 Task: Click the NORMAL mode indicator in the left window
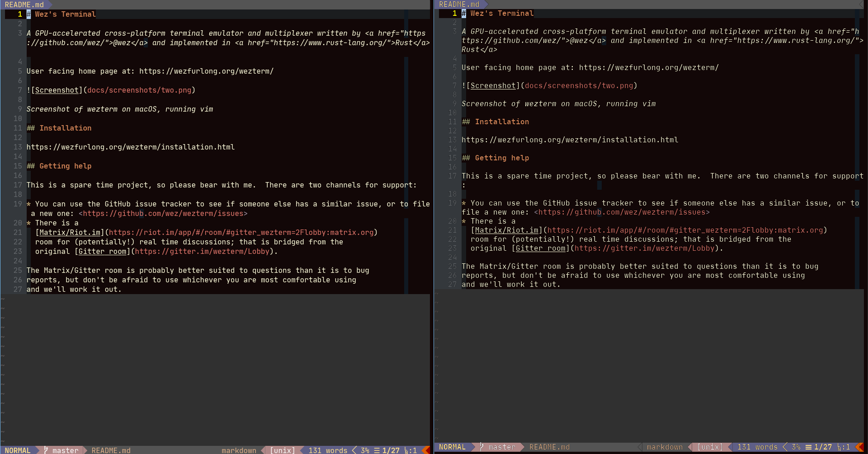(x=18, y=450)
